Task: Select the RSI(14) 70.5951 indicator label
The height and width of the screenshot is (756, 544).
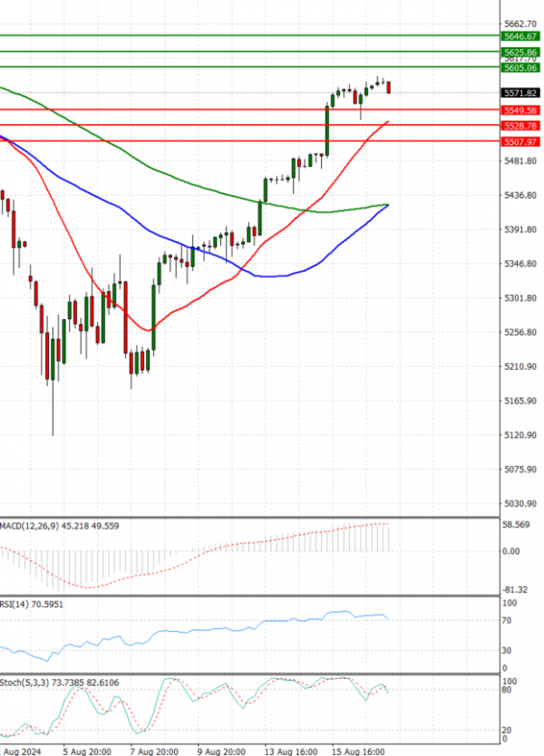Action: (32, 604)
